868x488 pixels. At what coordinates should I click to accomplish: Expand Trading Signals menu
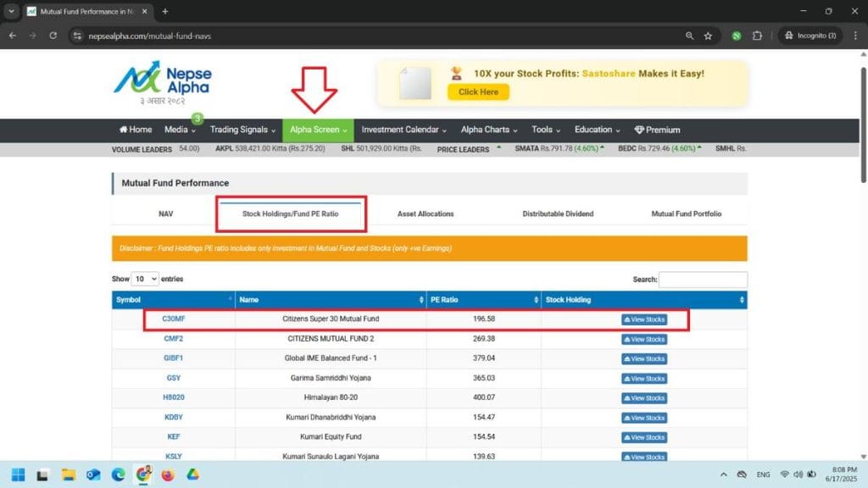click(242, 130)
